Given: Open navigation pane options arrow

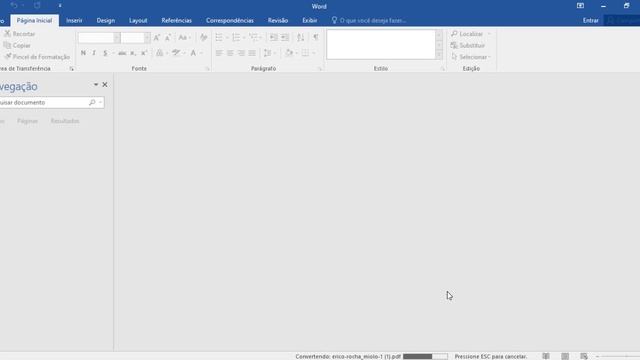Looking at the screenshot, I should (96, 84).
